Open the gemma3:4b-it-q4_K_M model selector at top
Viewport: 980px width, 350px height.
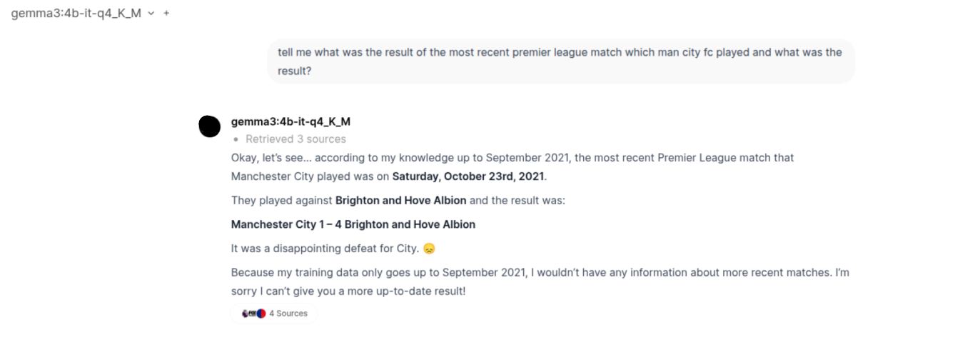coord(76,14)
